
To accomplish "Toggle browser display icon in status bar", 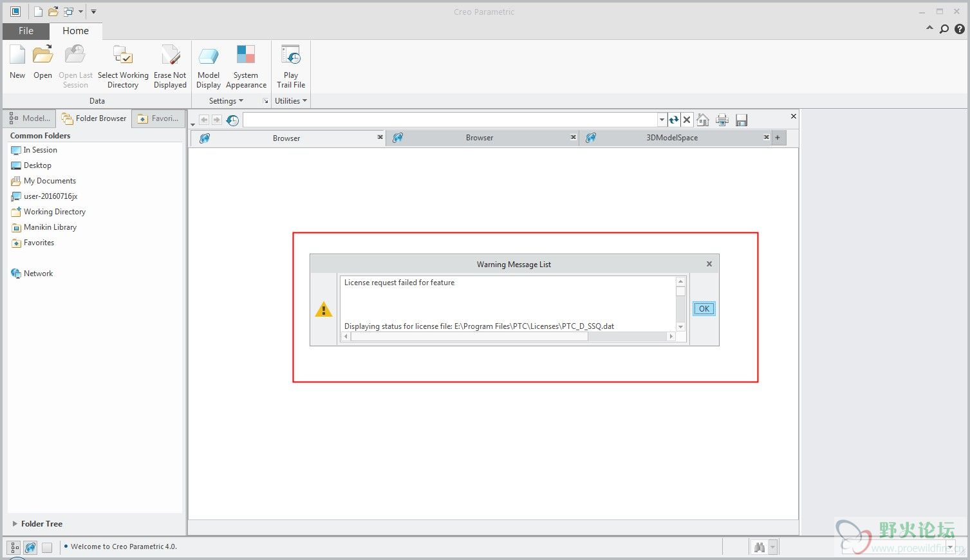I will tap(30, 548).
